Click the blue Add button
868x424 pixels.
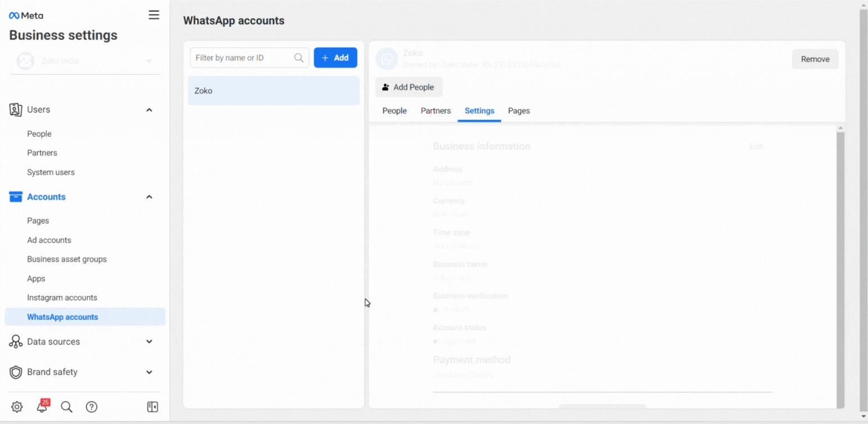(x=335, y=58)
